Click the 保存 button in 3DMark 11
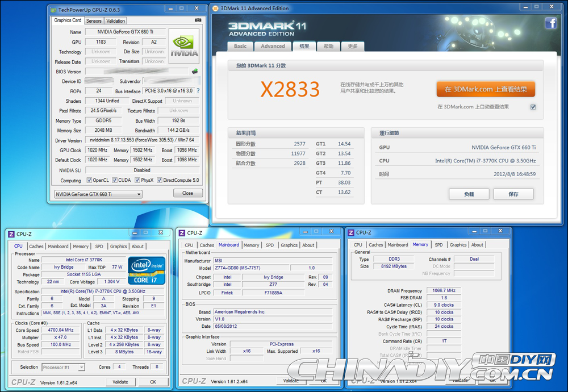The width and height of the screenshot is (568, 392). tap(513, 194)
